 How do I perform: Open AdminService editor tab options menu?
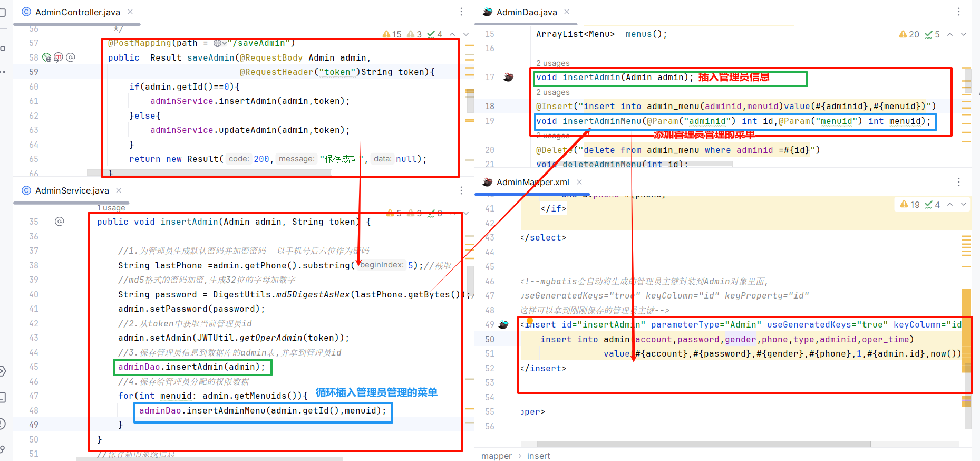tap(461, 190)
